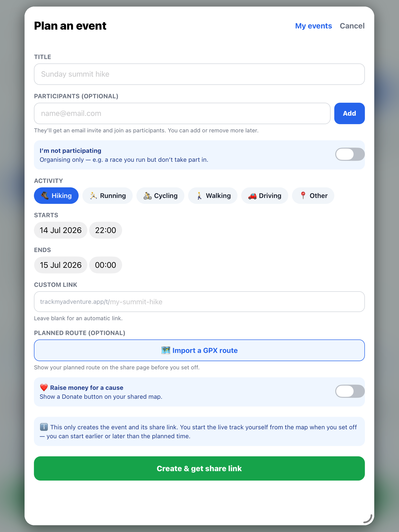
Task: Open the start date picker 14 Jul 2026
Action: pos(61,230)
